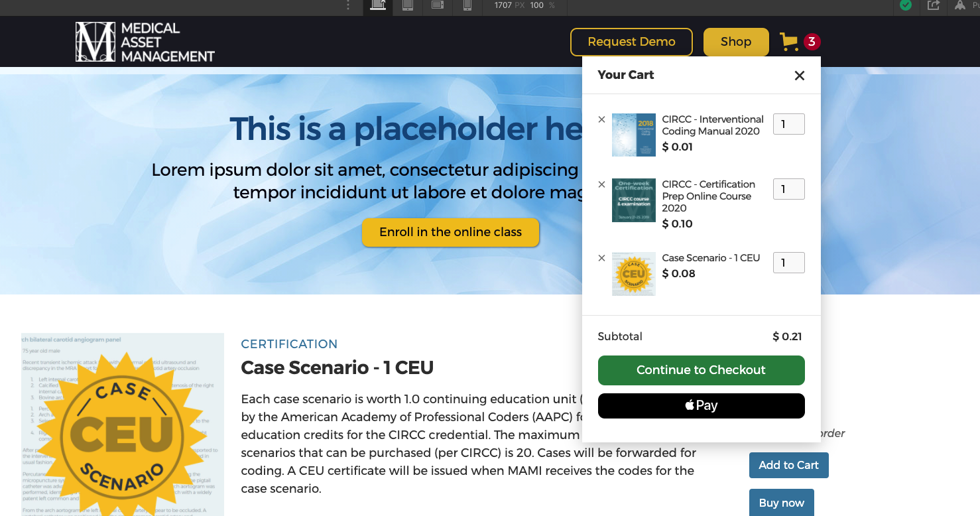Open the three-dot menu in top toolbar
The height and width of the screenshot is (516, 980).
coord(349,5)
